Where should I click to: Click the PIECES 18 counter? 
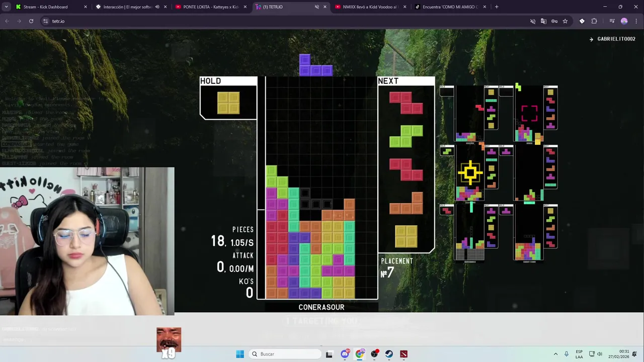pos(232,236)
